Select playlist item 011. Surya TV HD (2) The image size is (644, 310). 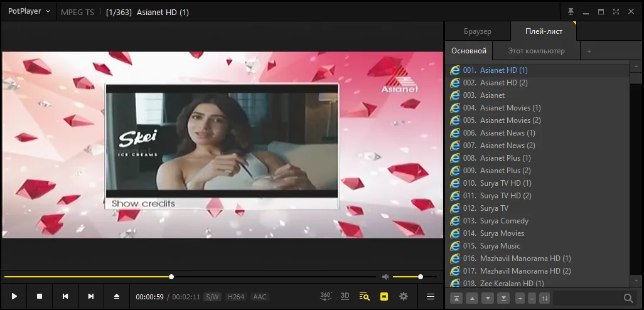click(537, 195)
